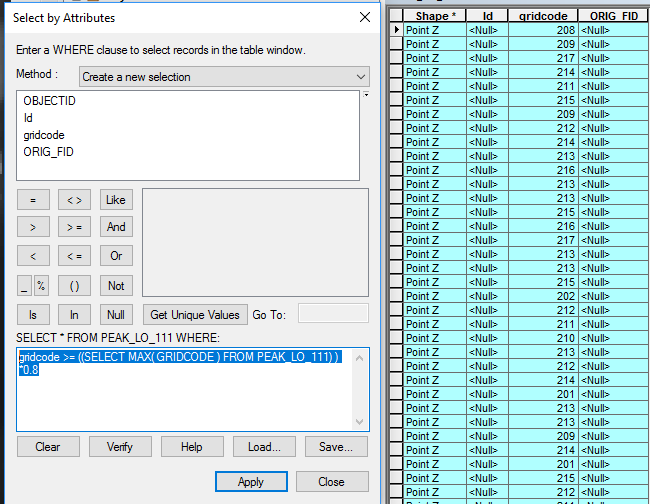Click the expression box scroll-up arrow

(x=360, y=358)
